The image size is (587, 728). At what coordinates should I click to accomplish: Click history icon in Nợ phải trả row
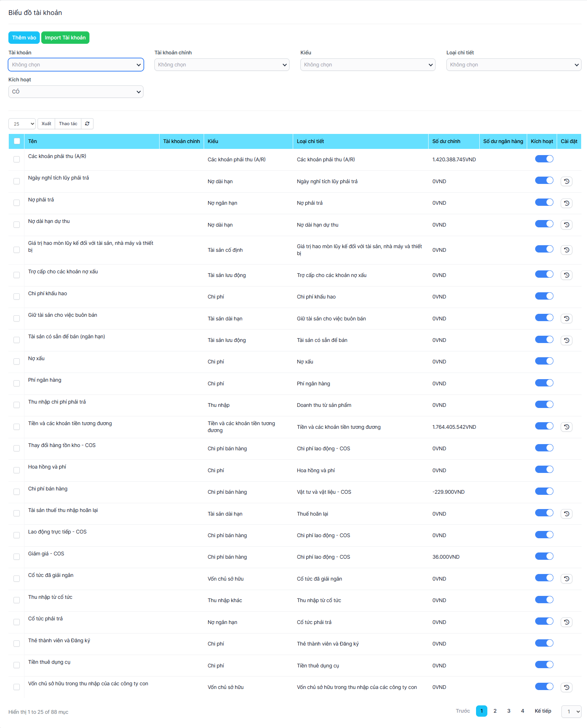[x=566, y=203]
